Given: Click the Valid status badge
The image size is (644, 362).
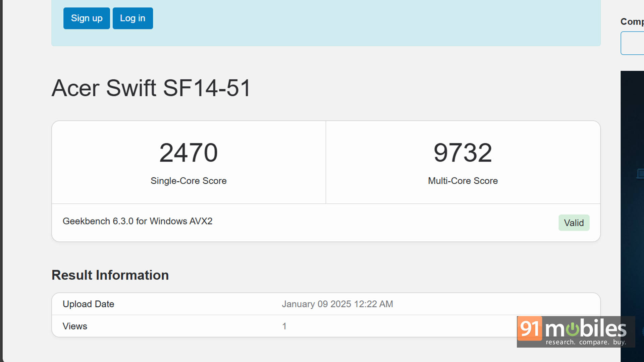Looking at the screenshot, I should 574,223.
